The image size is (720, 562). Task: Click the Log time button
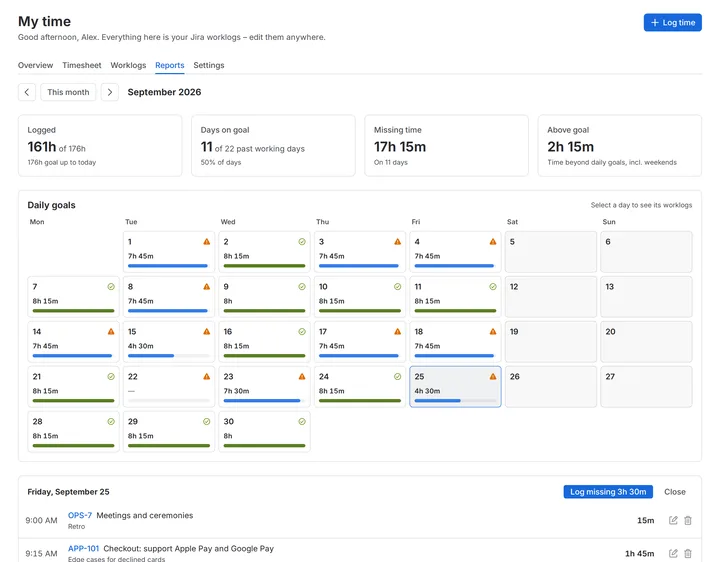tap(672, 22)
